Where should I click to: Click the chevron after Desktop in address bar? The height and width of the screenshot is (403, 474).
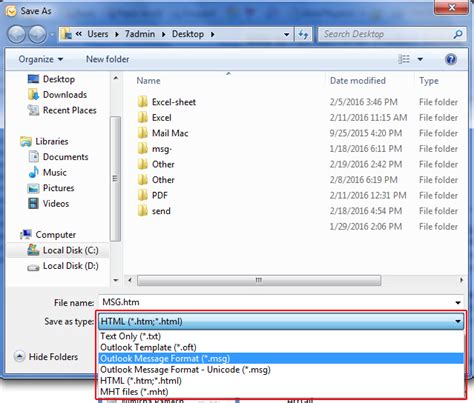click(212, 34)
